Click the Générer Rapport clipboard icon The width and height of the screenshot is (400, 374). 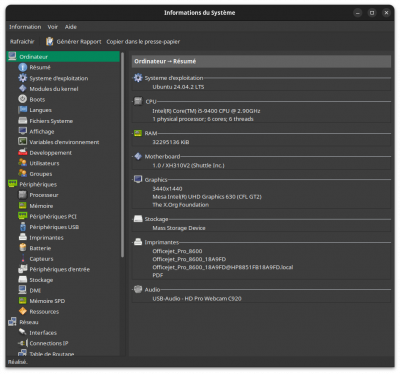[x=50, y=41]
